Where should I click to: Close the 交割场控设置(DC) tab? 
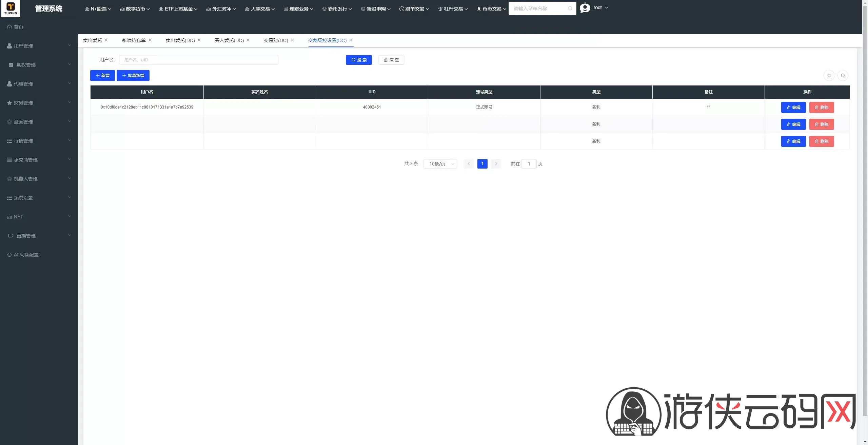click(351, 40)
